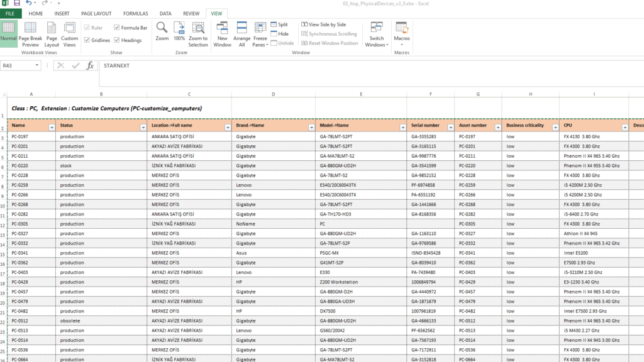Open the FILE menu
The width and height of the screenshot is (644, 362).
[x=11, y=13]
